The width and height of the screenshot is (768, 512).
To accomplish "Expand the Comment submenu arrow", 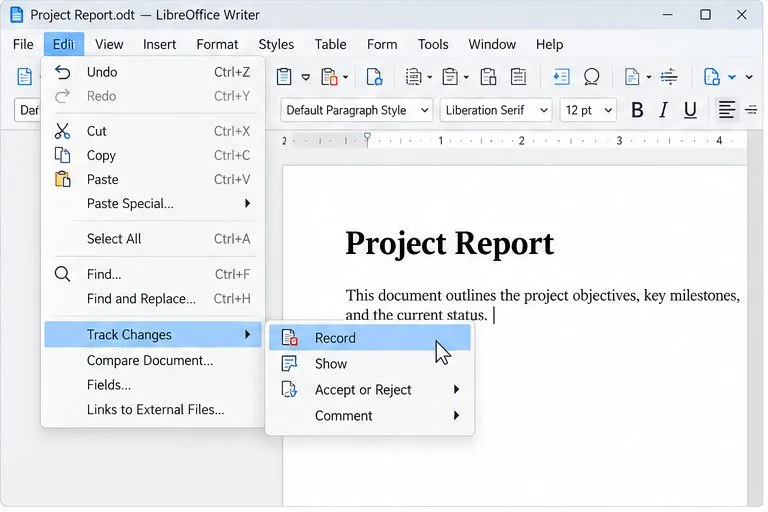I will pyautogui.click(x=456, y=415).
